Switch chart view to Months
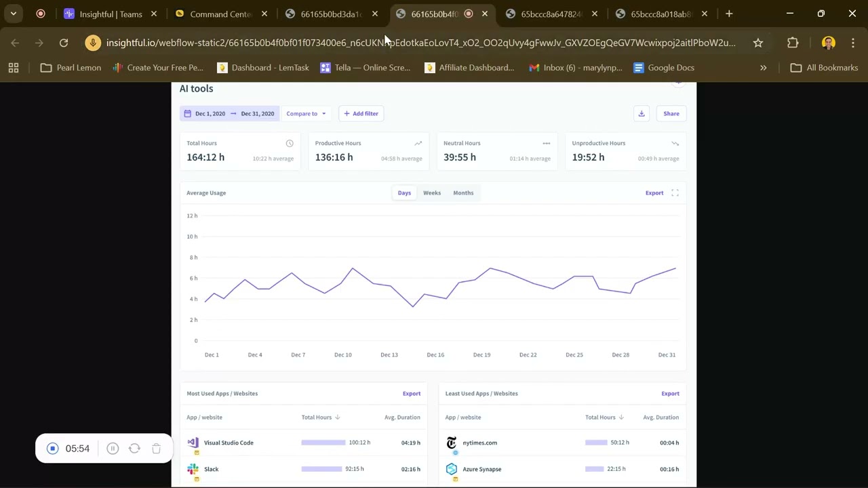Image resolution: width=868 pixels, height=488 pixels. pyautogui.click(x=463, y=193)
